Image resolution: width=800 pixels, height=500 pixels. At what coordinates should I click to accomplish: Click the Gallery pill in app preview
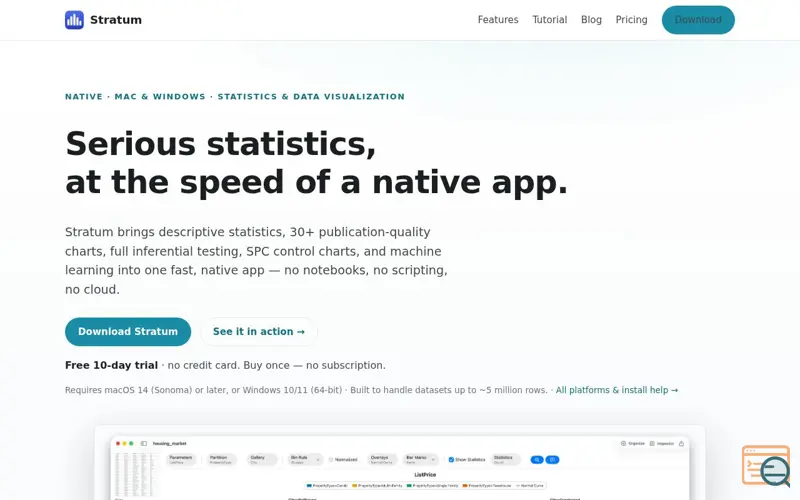point(262,460)
